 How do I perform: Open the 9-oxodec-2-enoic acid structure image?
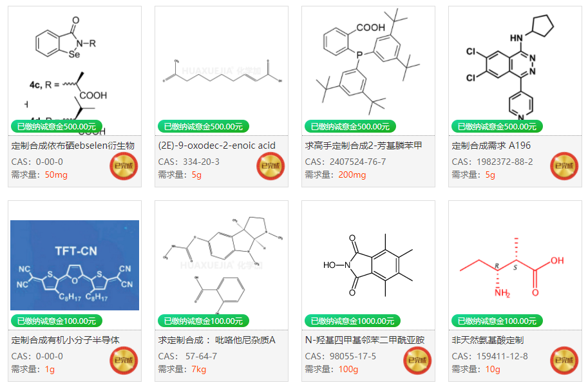point(222,71)
